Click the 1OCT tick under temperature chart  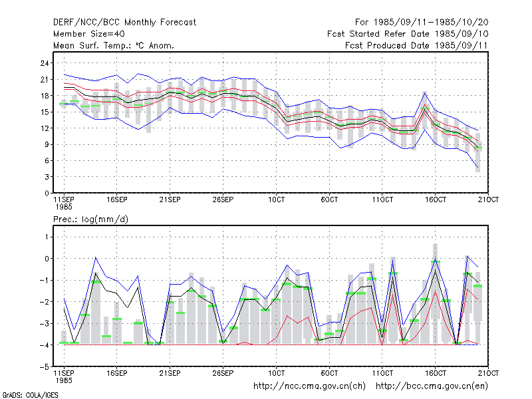pos(276,199)
